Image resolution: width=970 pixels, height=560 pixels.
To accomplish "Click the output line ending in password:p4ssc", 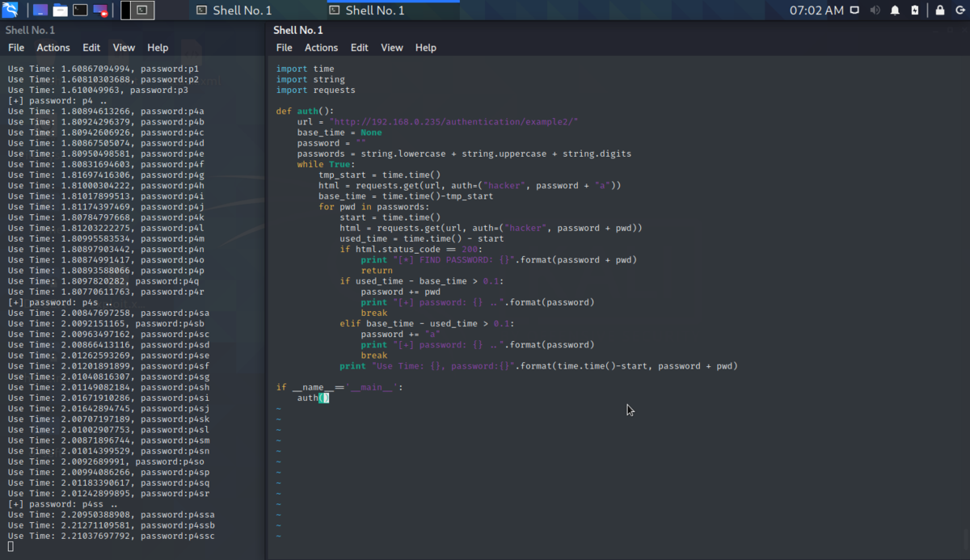I will (x=112, y=536).
